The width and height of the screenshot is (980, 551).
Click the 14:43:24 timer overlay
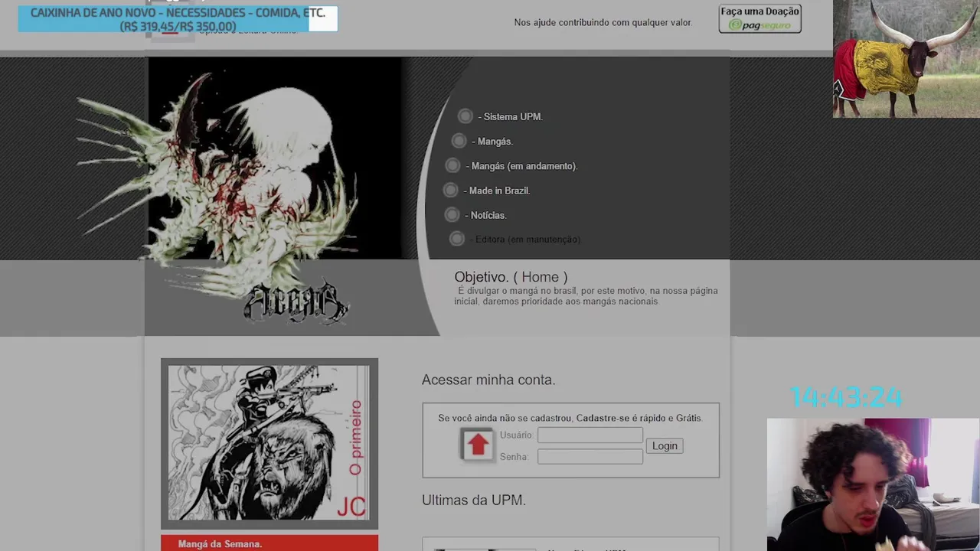pos(846,398)
